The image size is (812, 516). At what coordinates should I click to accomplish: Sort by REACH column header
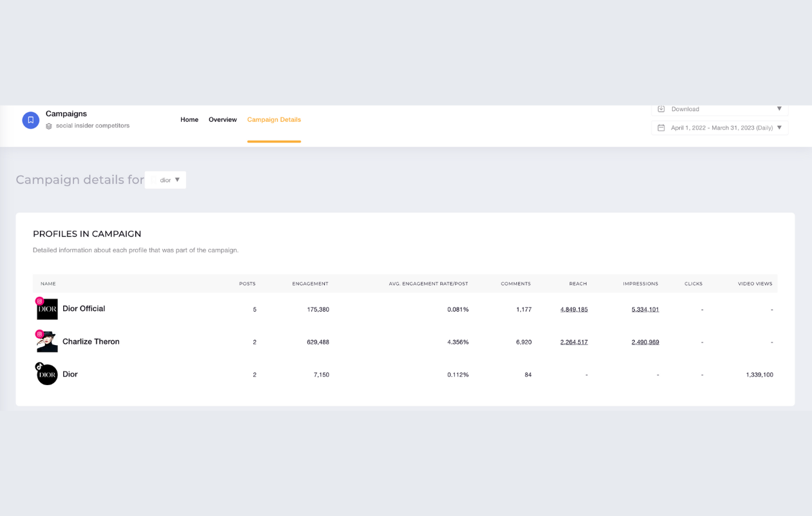point(578,284)
